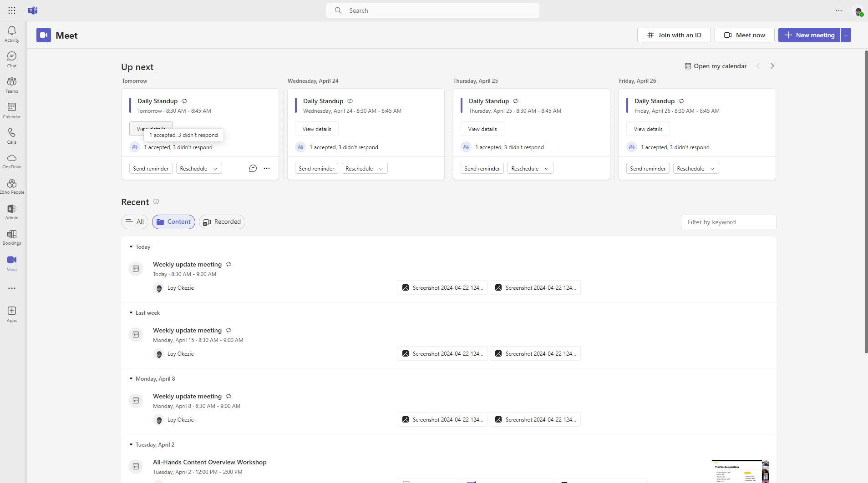
Task: Click the Teams logo icon
Action: pyautogui.click(x=33, y=10)
